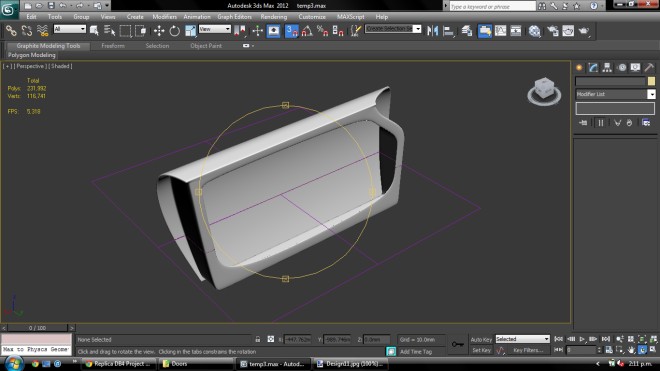Click Edit Named Selection Sets icon
Viewport: 660px width, 371px height.
356,31
